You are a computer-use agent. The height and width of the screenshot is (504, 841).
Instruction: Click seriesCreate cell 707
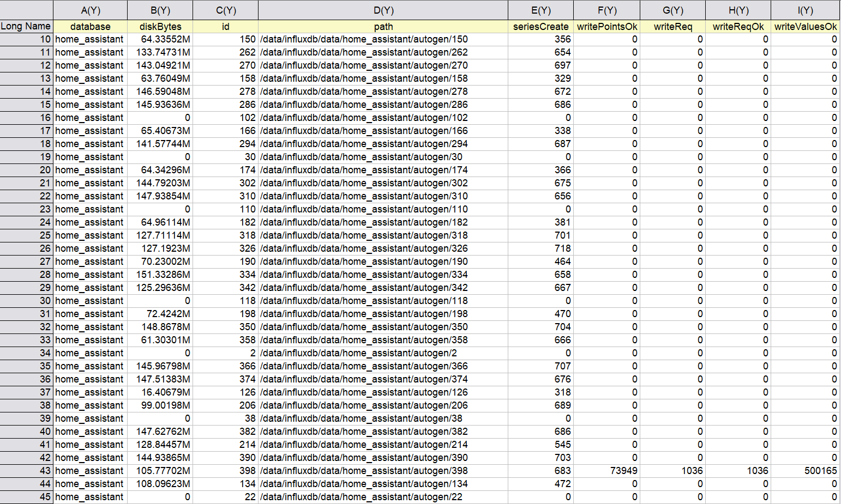pos(540,366)
